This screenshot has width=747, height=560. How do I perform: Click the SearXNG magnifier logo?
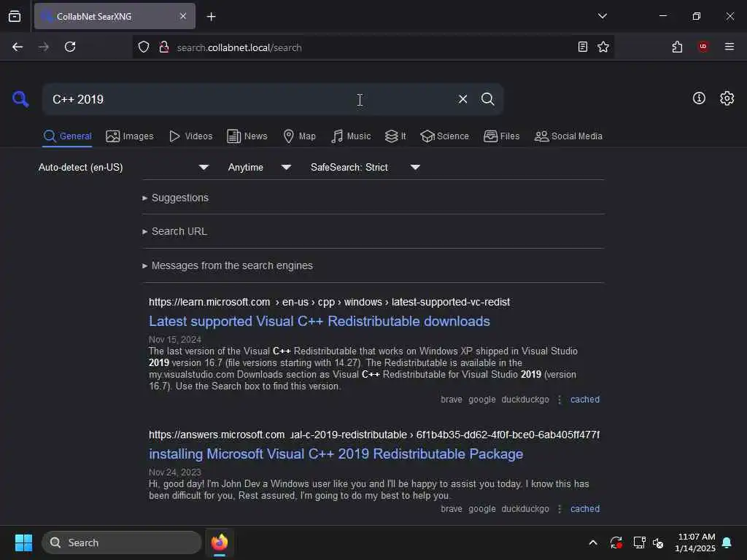tap(20, 99)
